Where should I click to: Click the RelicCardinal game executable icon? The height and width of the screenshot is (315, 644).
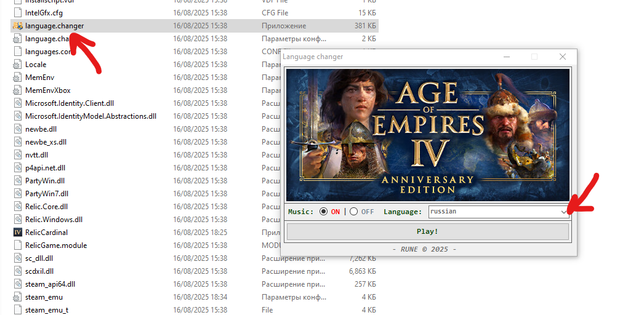click(18, 233)
